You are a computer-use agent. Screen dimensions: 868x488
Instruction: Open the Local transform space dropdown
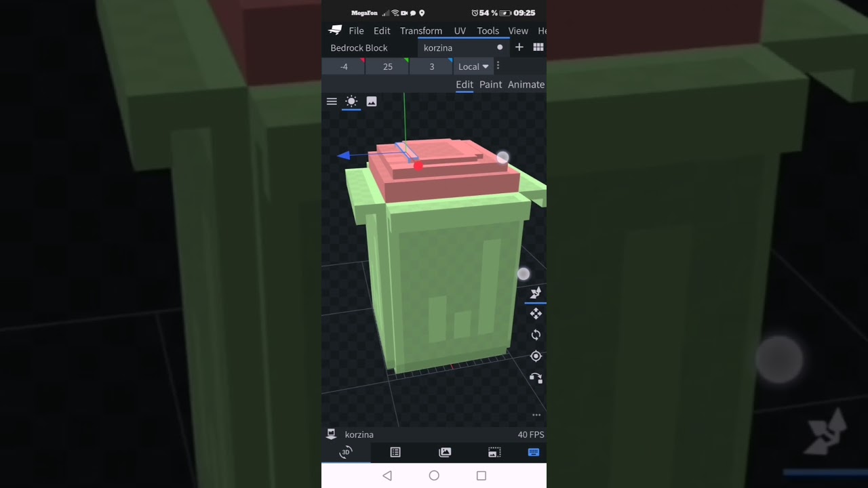(473, 66)
